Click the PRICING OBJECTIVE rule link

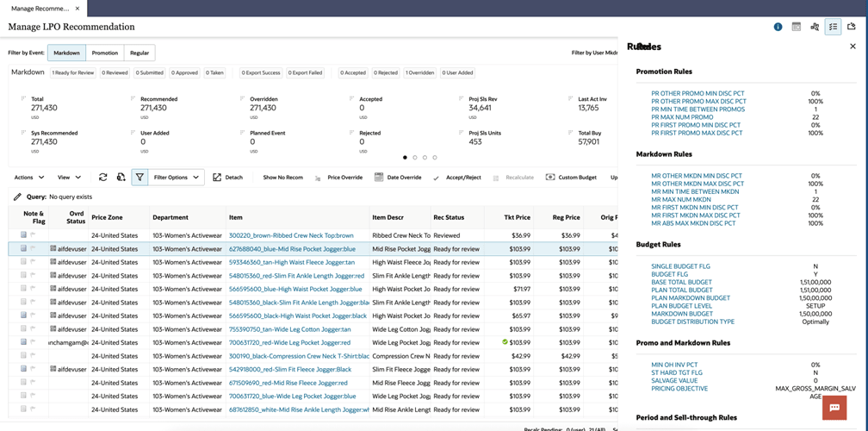pos(679,389)
